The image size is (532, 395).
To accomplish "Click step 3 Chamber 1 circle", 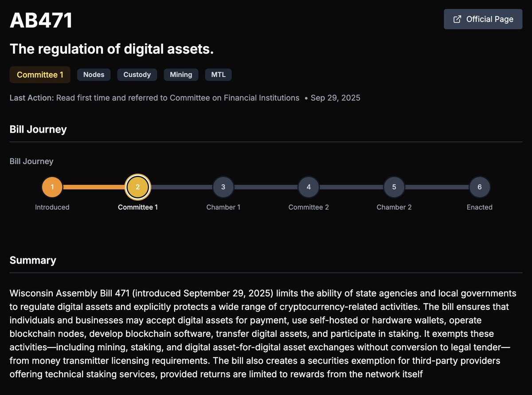I will click(223, 187).
